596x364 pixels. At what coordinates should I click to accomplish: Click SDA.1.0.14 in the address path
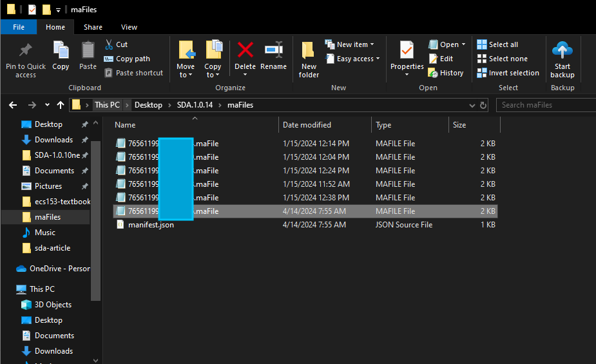195,105
